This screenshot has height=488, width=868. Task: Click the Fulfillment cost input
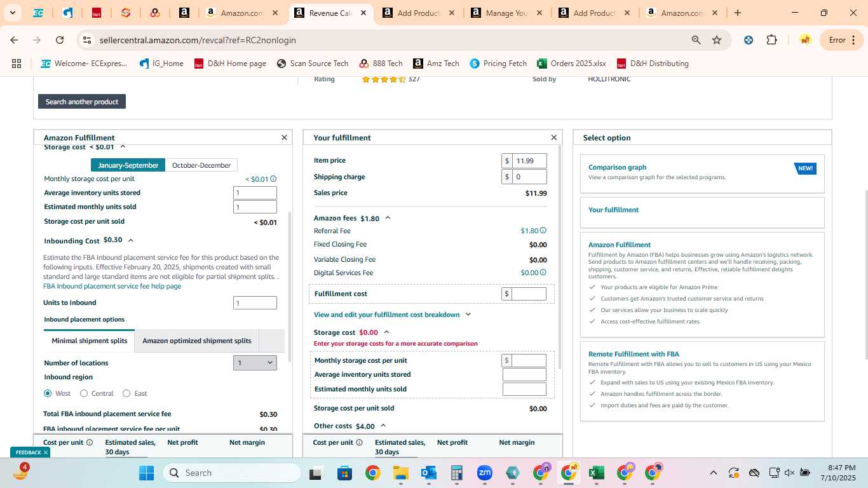point(529,294)
